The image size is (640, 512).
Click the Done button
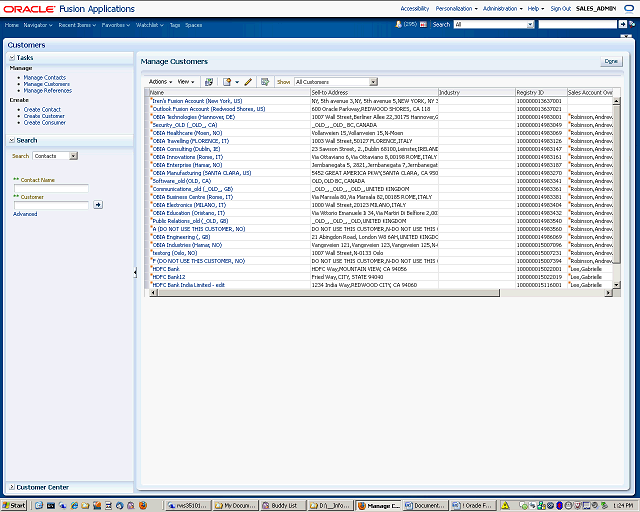pyautogui.click(x=610, y=61)
